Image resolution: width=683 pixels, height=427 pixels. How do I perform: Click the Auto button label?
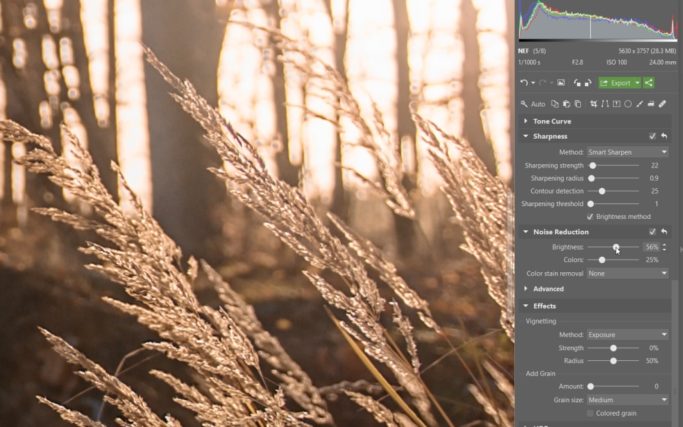pyautogui.click(x=538, y=104)
